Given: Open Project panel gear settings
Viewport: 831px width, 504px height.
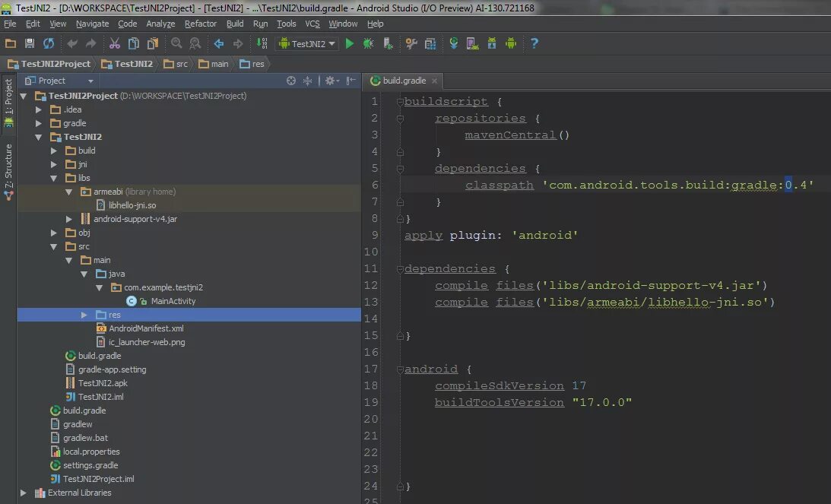Looking at the screenshot, I should tap(331, 81).
